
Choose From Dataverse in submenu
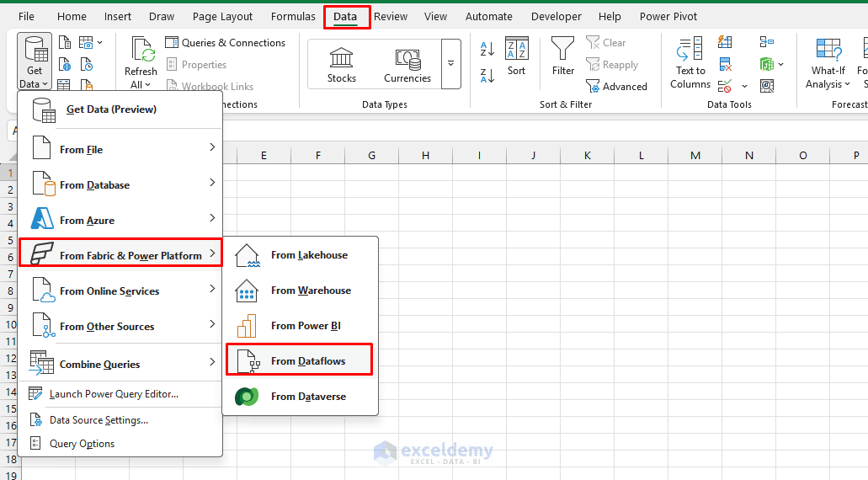[x=300, y=397]
